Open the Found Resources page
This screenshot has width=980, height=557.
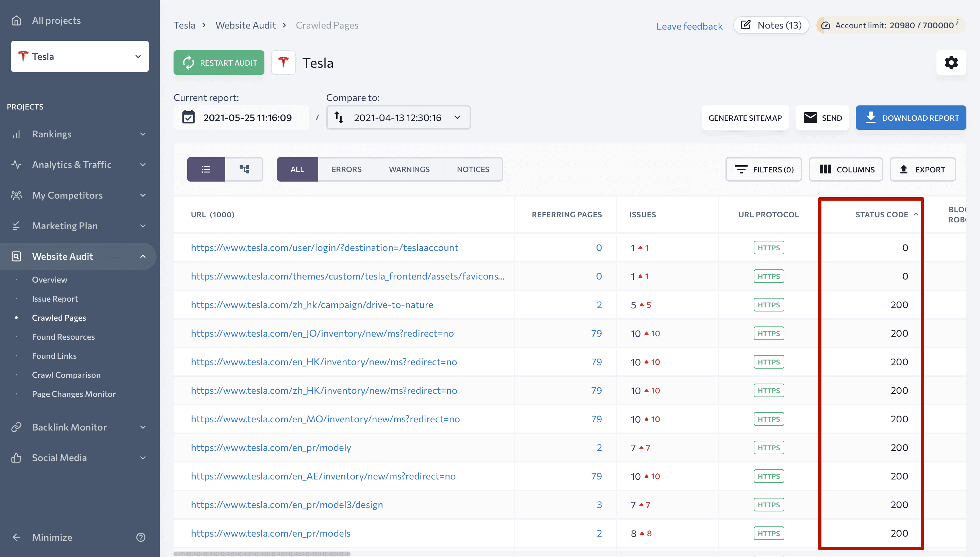click(x=63, y=337)
